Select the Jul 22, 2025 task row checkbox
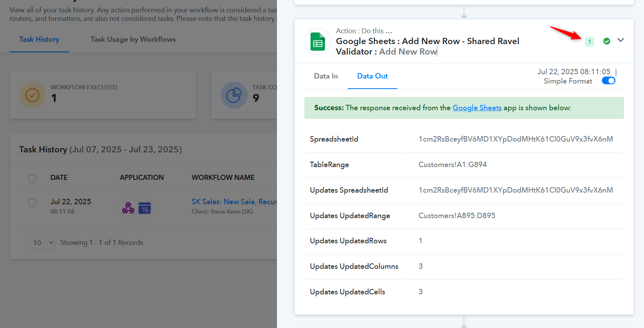644x328 pixels. pos(32,203)
